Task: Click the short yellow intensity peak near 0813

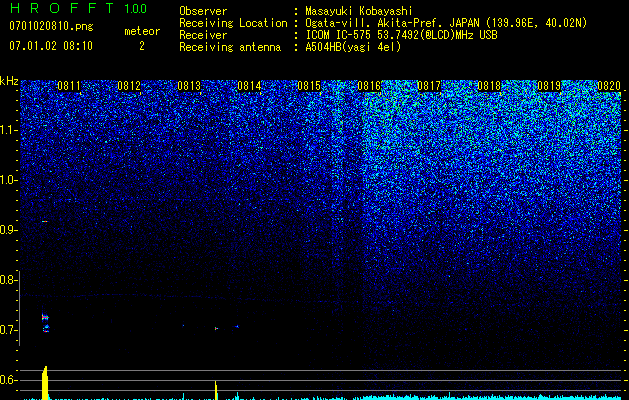Action: point(216,390)
